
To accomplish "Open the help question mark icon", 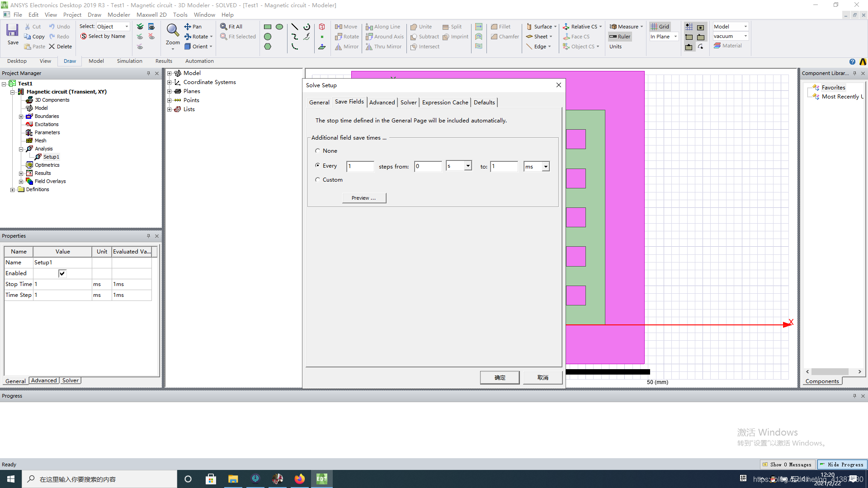I will point(852,62).
